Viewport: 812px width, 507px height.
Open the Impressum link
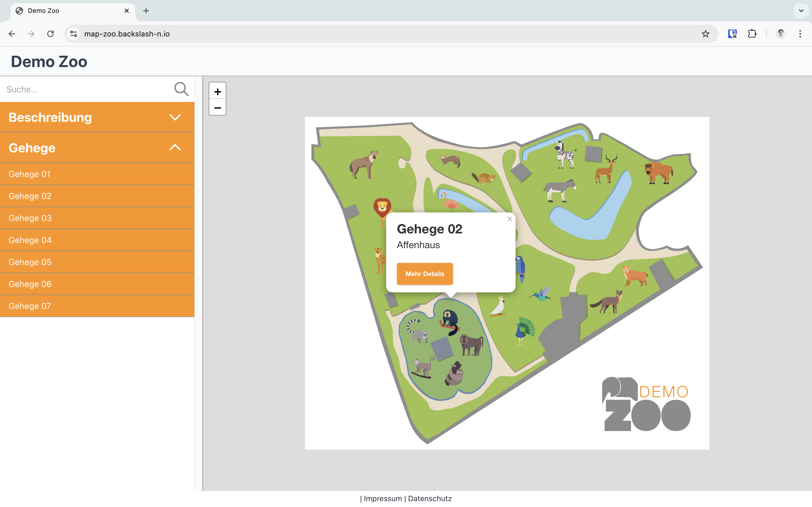(383, 499)
